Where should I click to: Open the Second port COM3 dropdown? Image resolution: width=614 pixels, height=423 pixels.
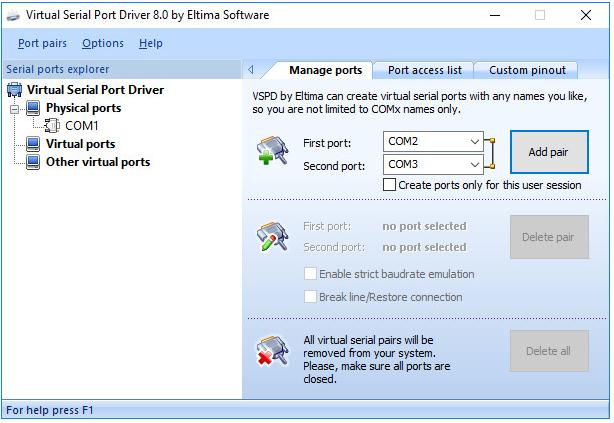tap(473, 164)
